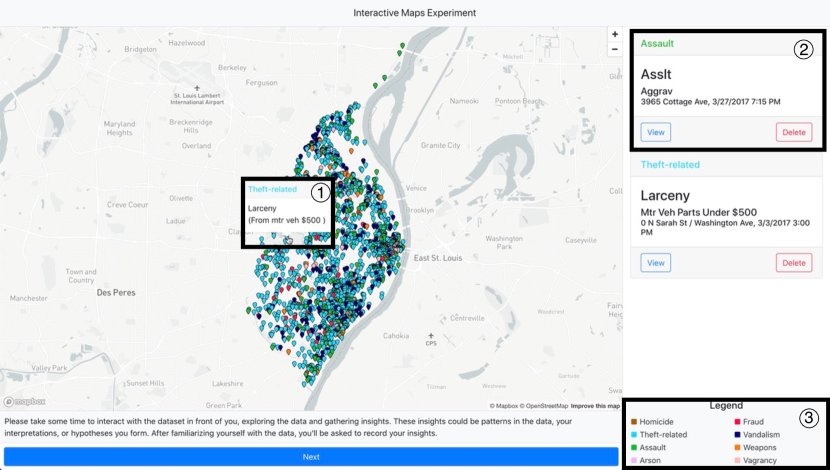Click the Theft-related card header

click(726, 165)
